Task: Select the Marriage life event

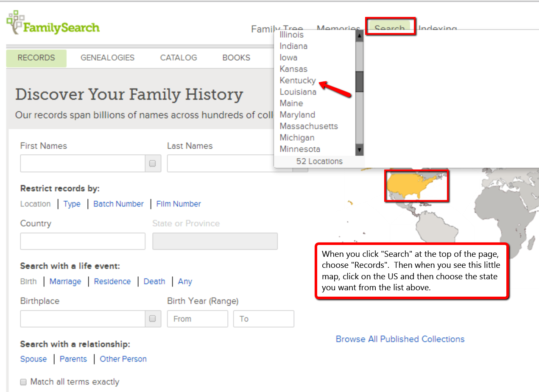Action: (x=65, y=281)
